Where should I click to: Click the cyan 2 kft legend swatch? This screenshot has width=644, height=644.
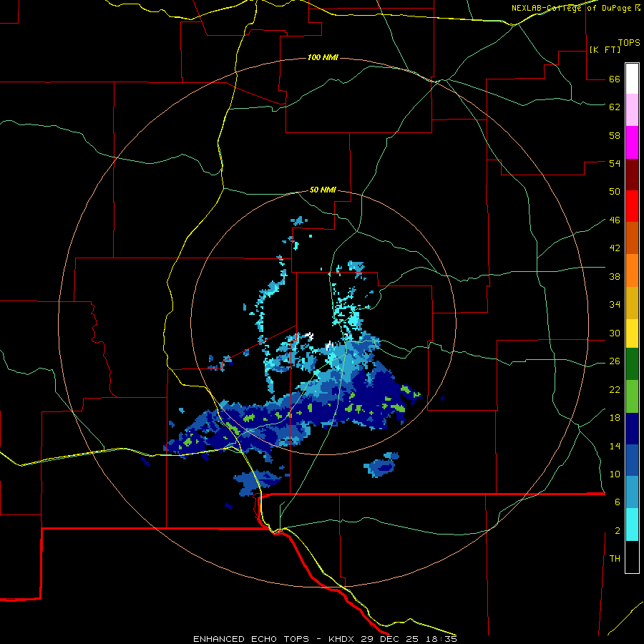pos(632,525)
